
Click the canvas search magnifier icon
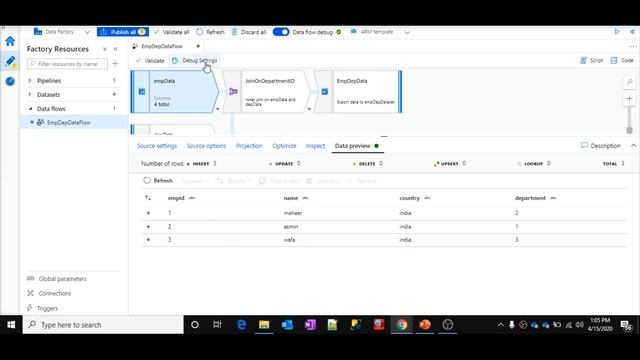tap(629, 82)
